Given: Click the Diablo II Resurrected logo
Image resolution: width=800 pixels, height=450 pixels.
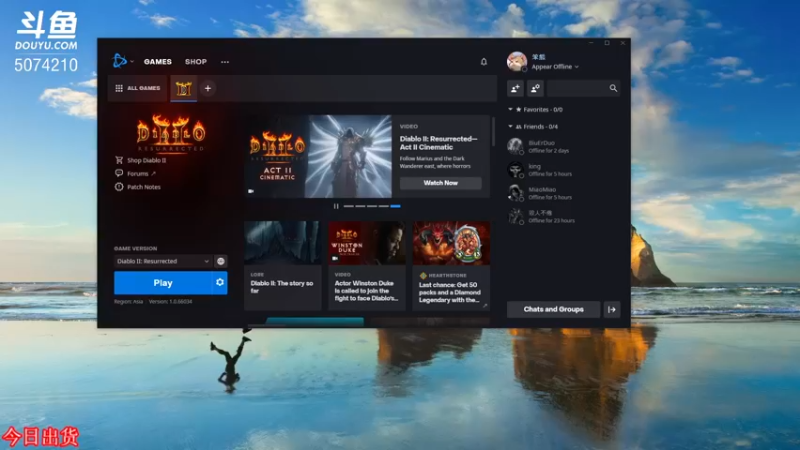Looking at the screenshot, I should point(171,134).
